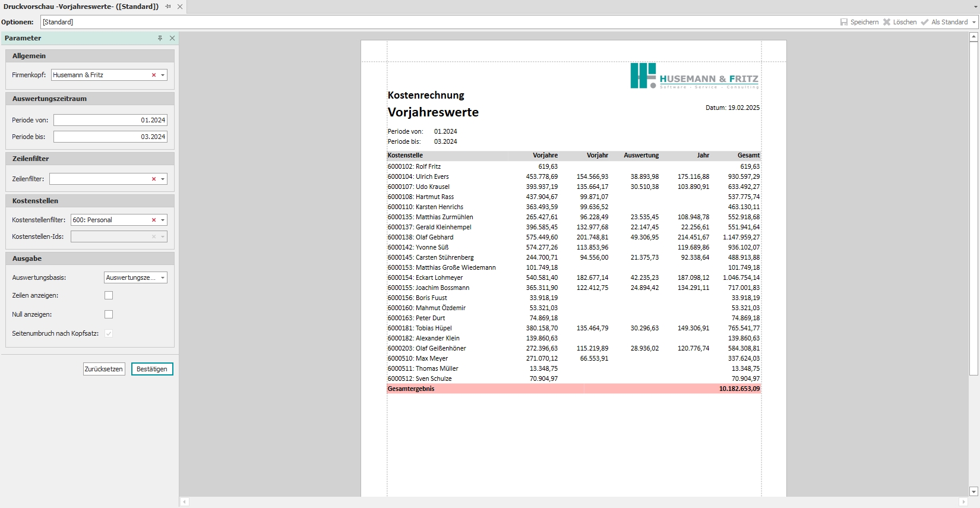Clear the Firmenkopf selection with red X
980x508 pixels.
[x=154, y=75]
